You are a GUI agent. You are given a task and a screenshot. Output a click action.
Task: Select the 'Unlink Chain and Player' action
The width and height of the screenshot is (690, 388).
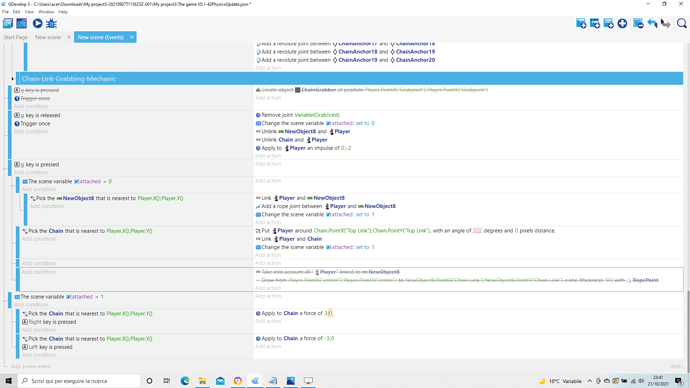click(x=291, y=140)
